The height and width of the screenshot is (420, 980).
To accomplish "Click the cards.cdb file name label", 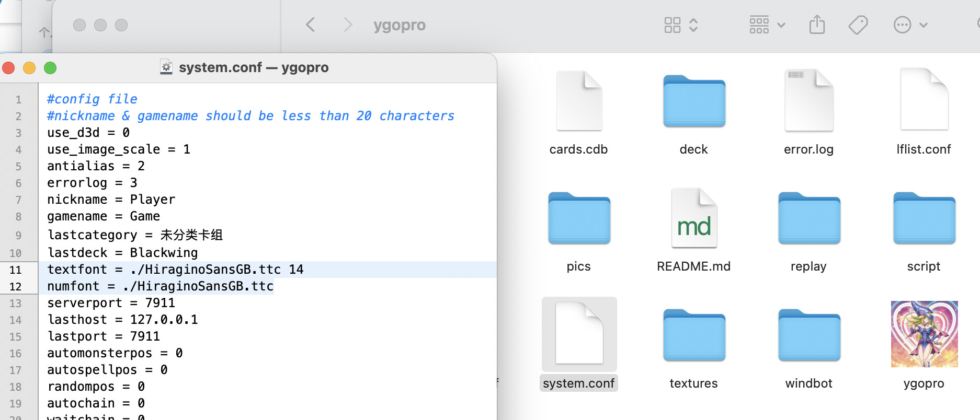I will pos(579,149).
